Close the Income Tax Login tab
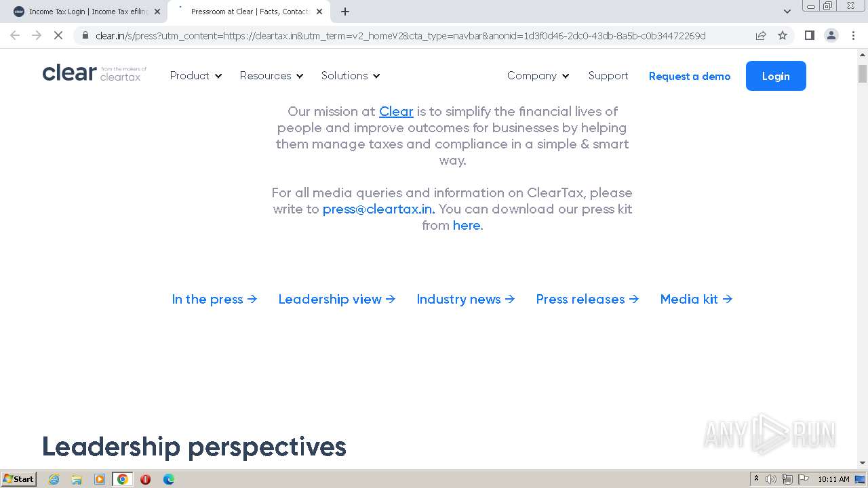This screenshot has height=488, width=868. (157, 12)
